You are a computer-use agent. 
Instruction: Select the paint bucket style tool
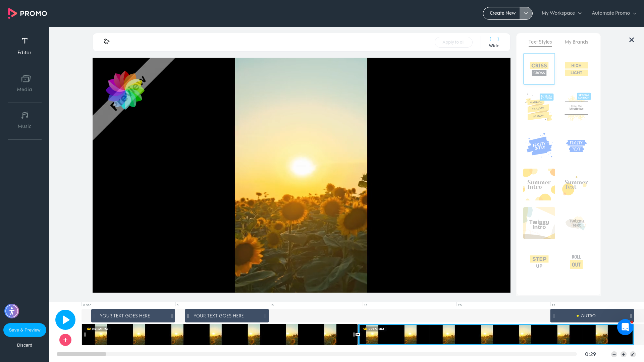tap(107, 41)
